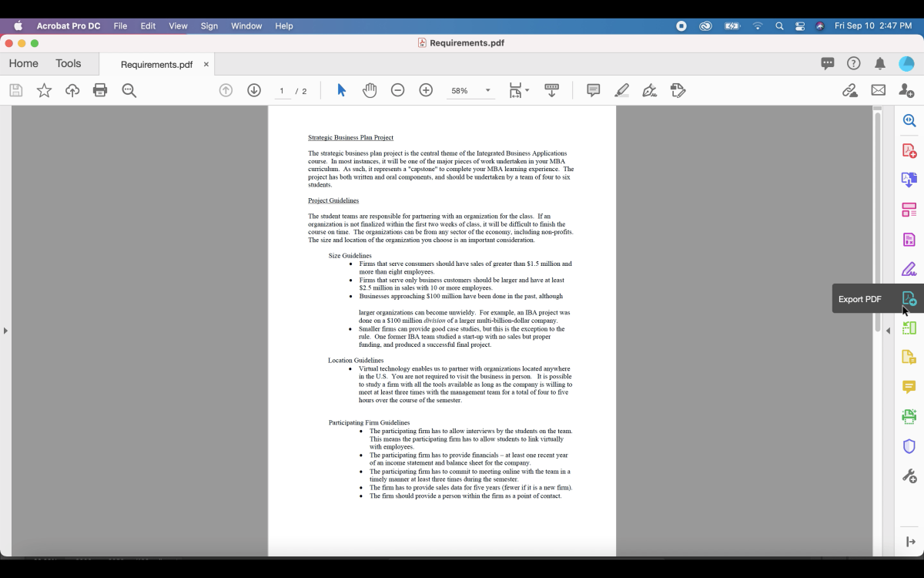Switch to the Tools tab
Viewport: 924px width, 578px height.
pyautogui.click(x=68, y=64)
